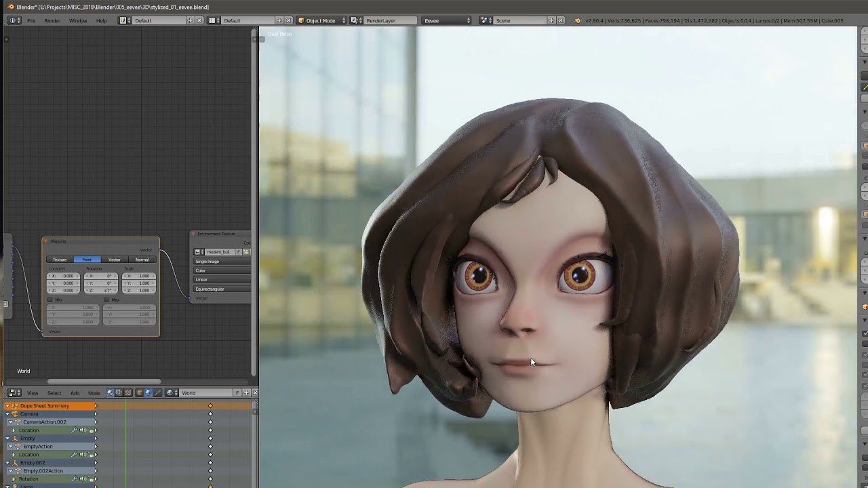Click the World datablock browse icon

click(172, 393)
